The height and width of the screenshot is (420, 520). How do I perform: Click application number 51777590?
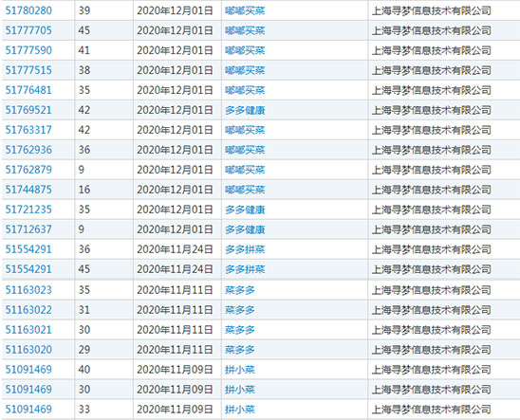click(x=28, y=50)
